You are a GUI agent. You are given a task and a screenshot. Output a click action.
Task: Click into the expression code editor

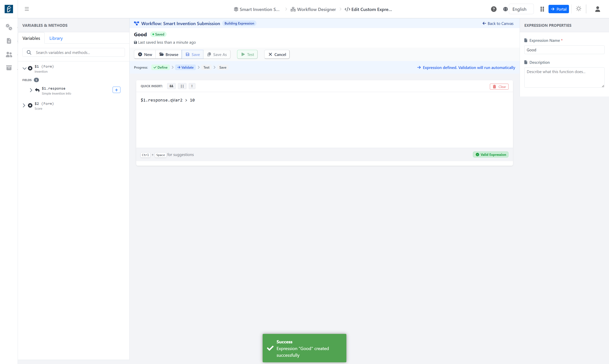pyautogui.click(x=324, y=120)
